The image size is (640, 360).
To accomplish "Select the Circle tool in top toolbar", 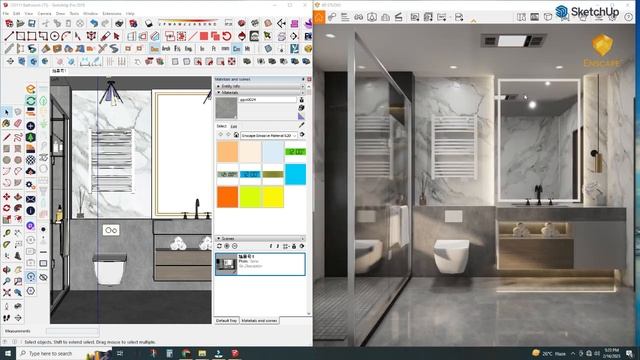I will tap(54, 36).
